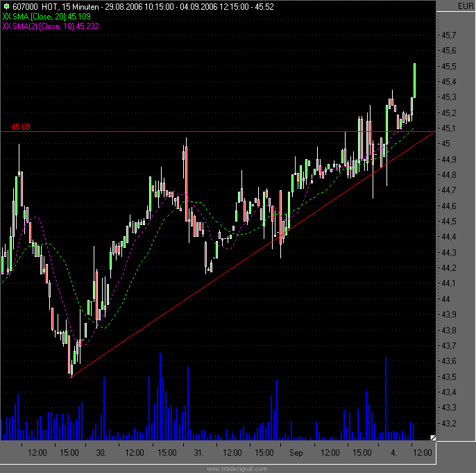Click the '43,8' price axis label
The width and height of the screenshot is (476, 473).
(449, 330)
